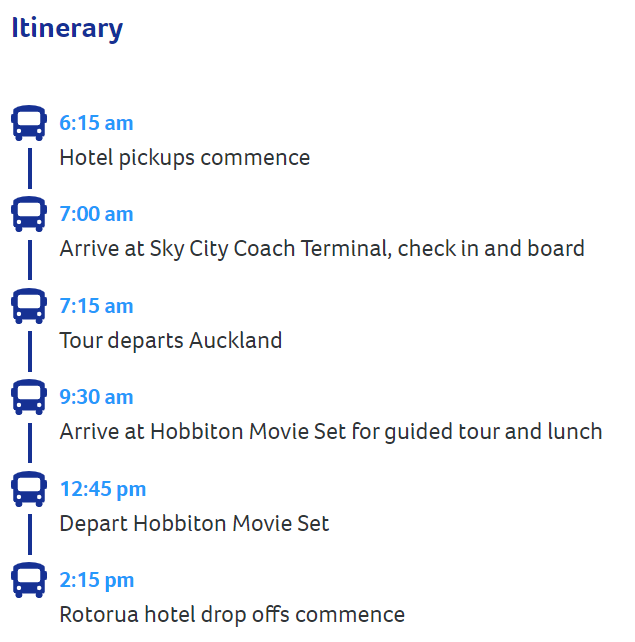The height and width of the screenshot is (642, 635).
Task: Select the Itinerary heading
Action: (x=67, y=29)
